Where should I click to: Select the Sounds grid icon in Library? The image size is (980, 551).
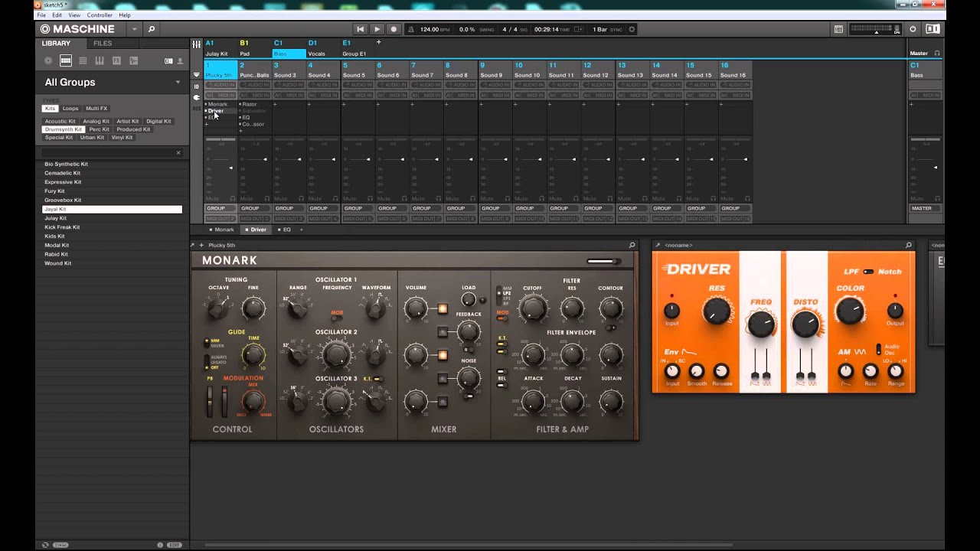click(83, 60)
